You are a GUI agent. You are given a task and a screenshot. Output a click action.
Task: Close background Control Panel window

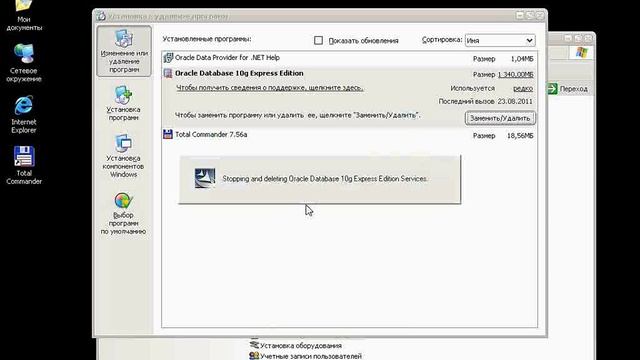(588, 38)
